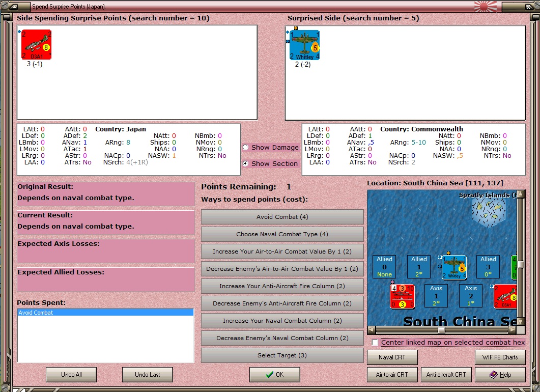This screenshot has width=540, height=392.
Task: Click Location: South China Sea text
Action: pyautogui.click(x=435, y=183)
